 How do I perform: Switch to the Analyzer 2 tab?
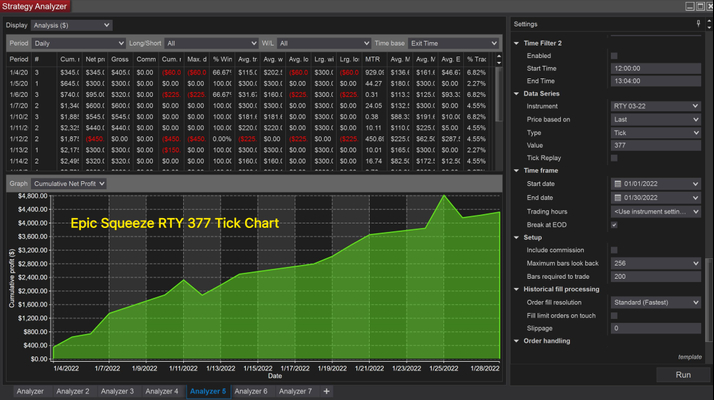pos(72,391)
